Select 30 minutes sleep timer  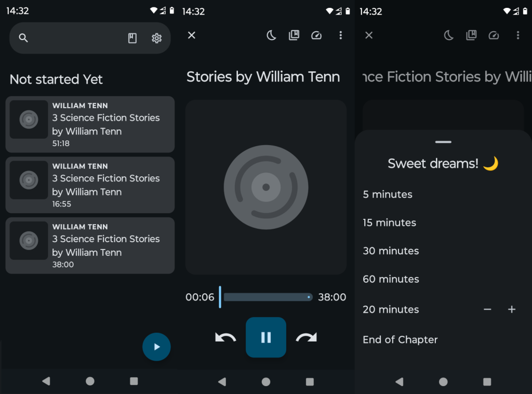point(391,251)
